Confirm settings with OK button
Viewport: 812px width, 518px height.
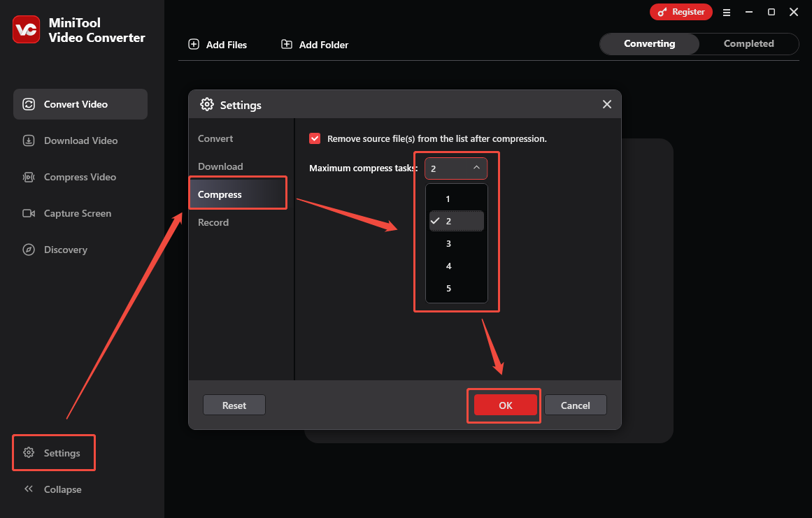point(506,405)
